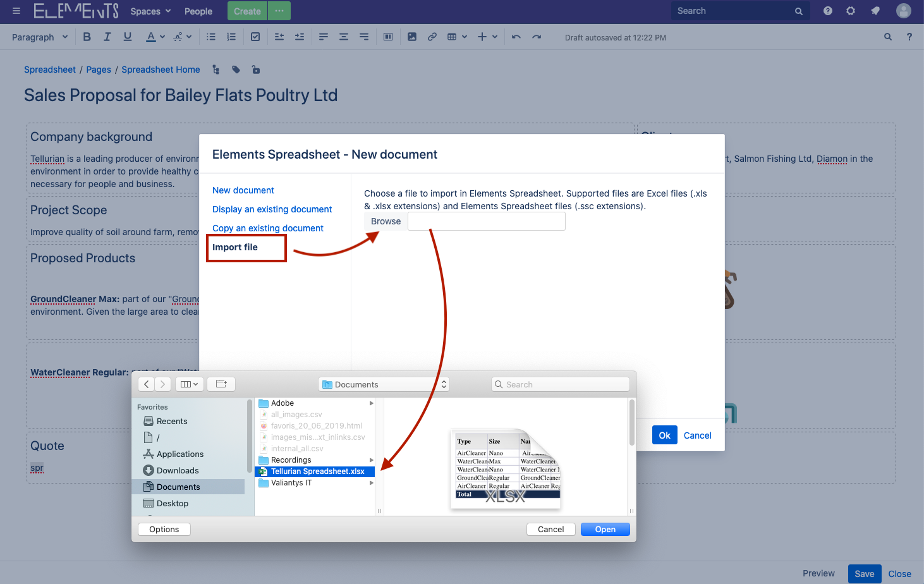Image resolution: width=924 pixels, height=584 pixels.
Task: Apply underline formatting
Action: point(127,37)
